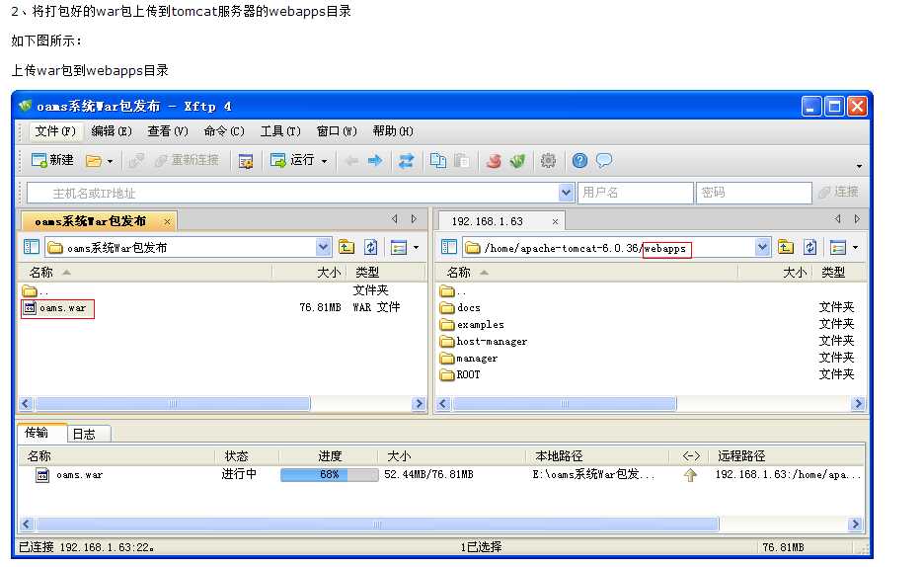Close the local oams系统War包发布 tab
Image resolution: width=924 pixels, height=567 pixels.
tap(168, 221)
